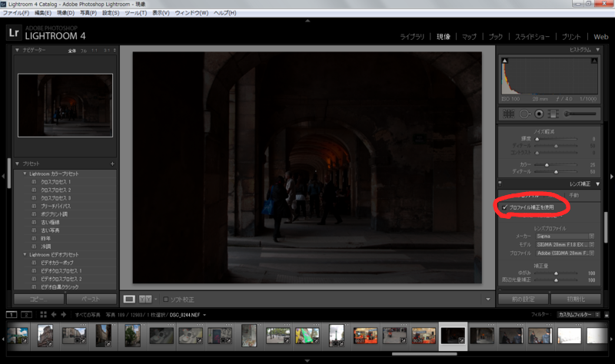Select the green street-art filmstrip thumbnail

(x=307, y=336)
